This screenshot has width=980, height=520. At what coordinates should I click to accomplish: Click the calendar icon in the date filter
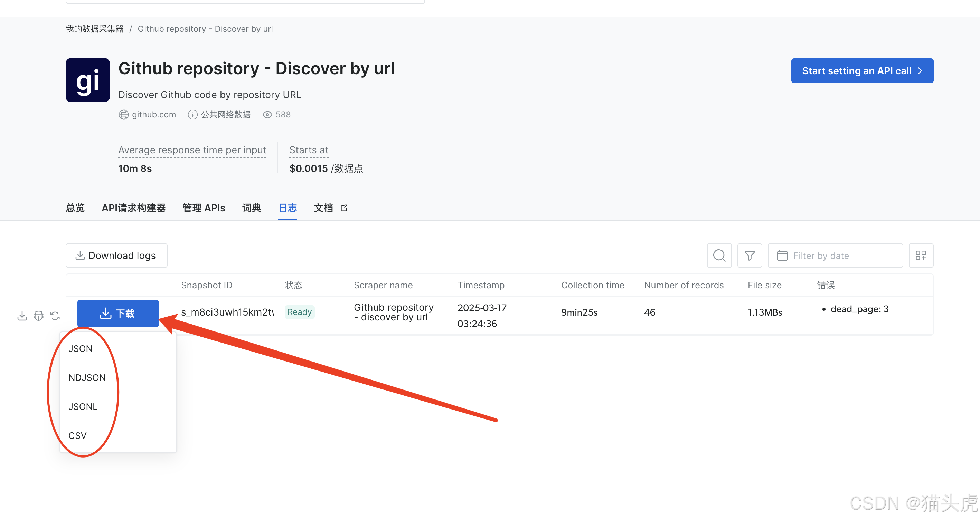tap(782, 256)
